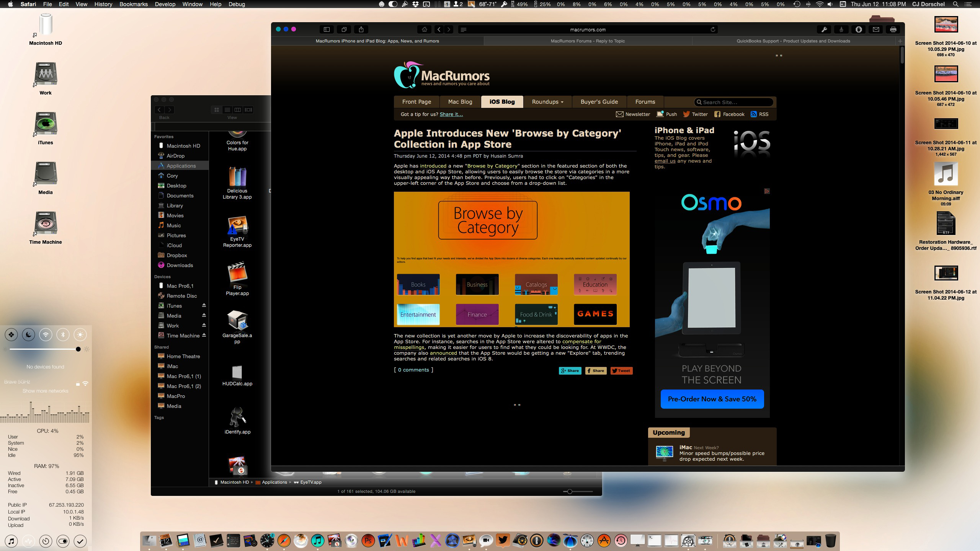980x551 pixels.
Task: Reload the macrumors.com page
Action: point(713,29)
